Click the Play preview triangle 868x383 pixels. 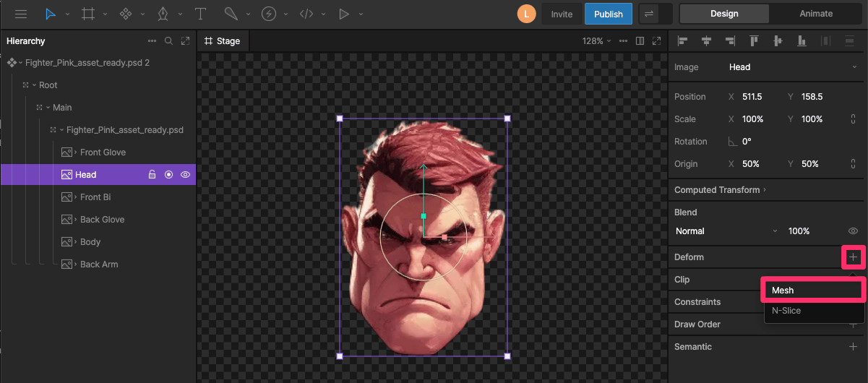point(344,14)
